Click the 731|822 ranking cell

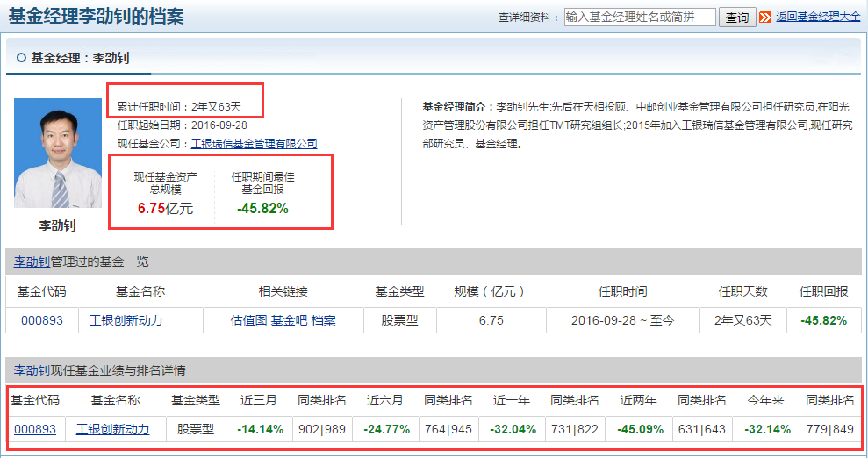(x=575, y=429)
